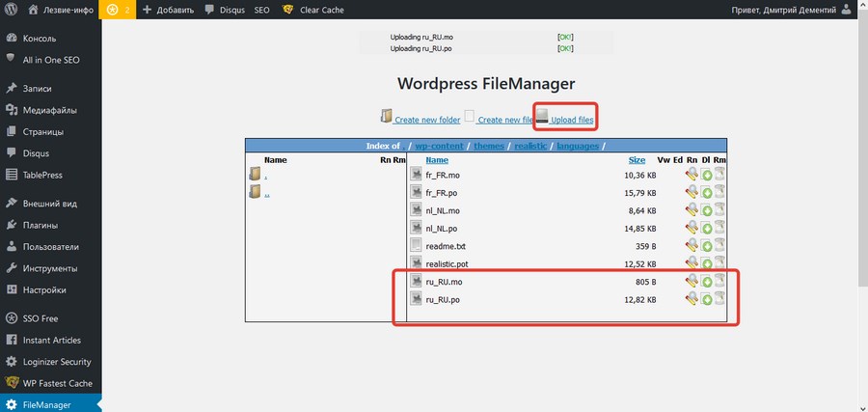
Task: Click Create new folder link
Action: 427,120
